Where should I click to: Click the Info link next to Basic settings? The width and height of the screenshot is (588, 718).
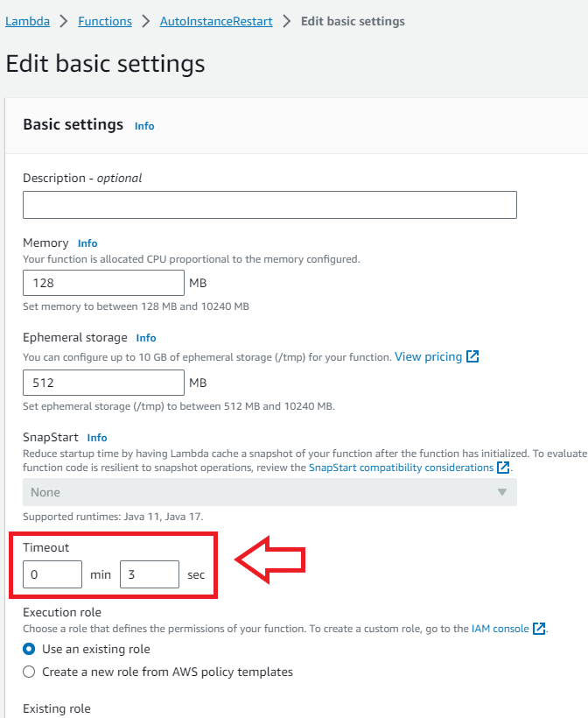(143, 126)
